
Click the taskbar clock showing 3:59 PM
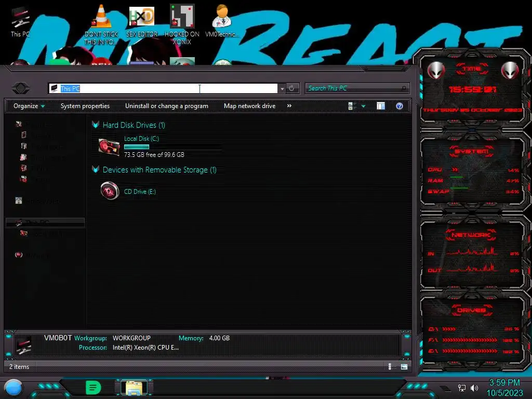pos(504,382)
